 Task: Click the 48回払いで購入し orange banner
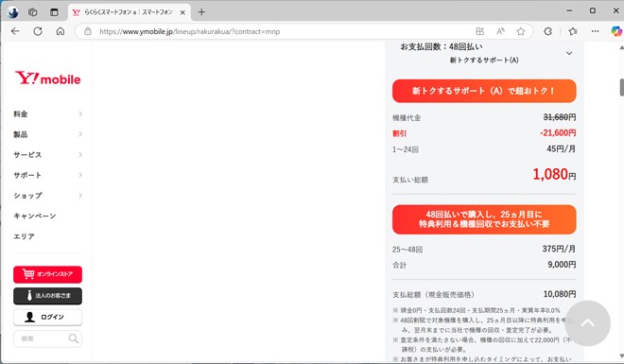484,219
